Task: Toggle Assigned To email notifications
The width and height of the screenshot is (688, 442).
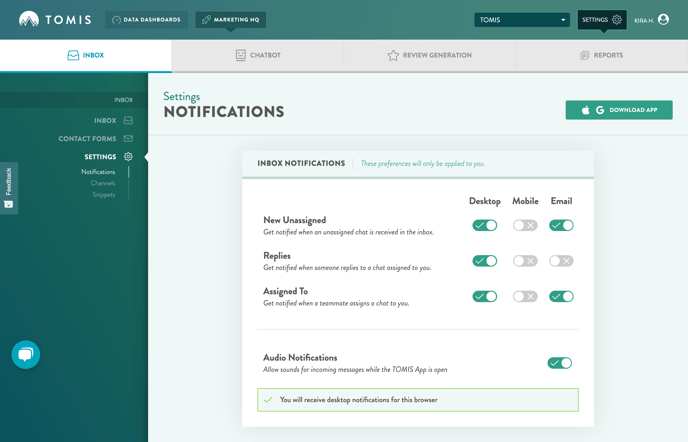Action: [x=561, y=297]
